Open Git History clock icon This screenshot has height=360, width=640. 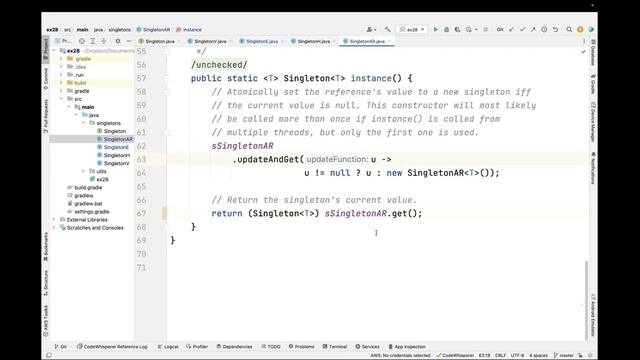[544, 29]
